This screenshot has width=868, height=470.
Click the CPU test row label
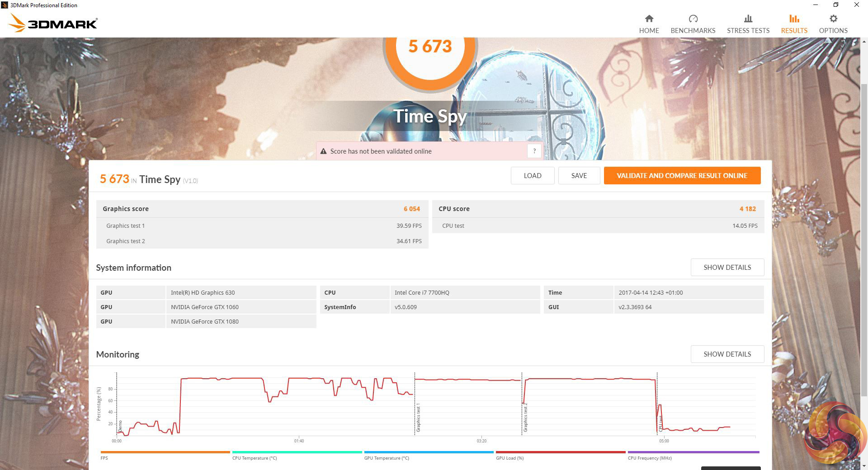coord(453,226)
